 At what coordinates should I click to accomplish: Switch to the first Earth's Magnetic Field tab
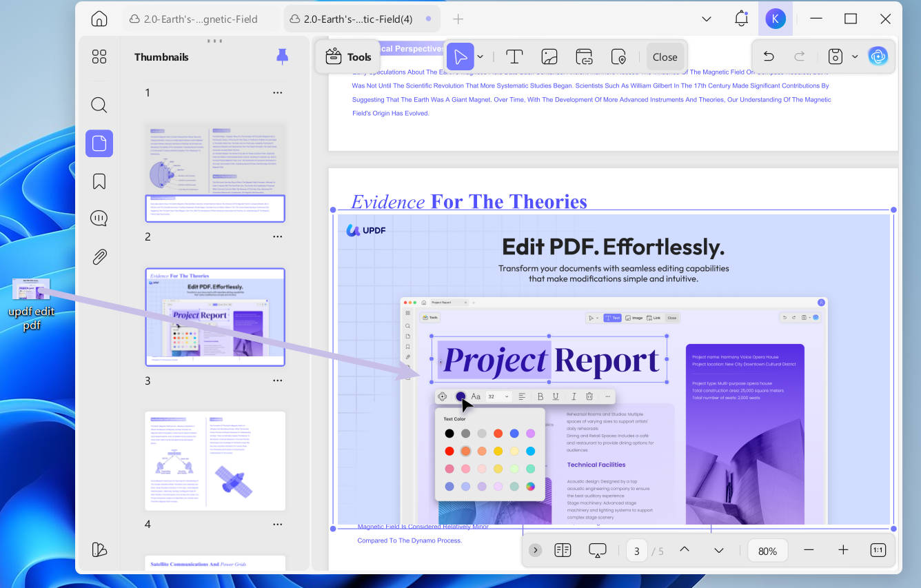201,19
